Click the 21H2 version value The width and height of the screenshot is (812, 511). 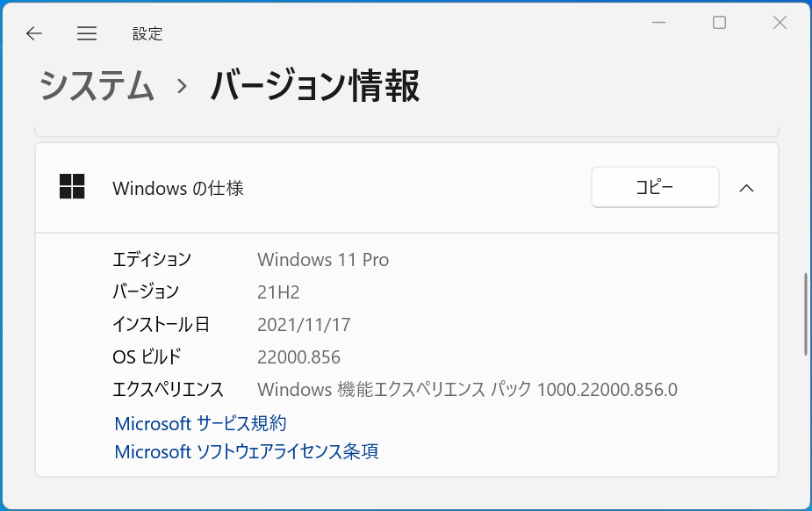point(278,292)
